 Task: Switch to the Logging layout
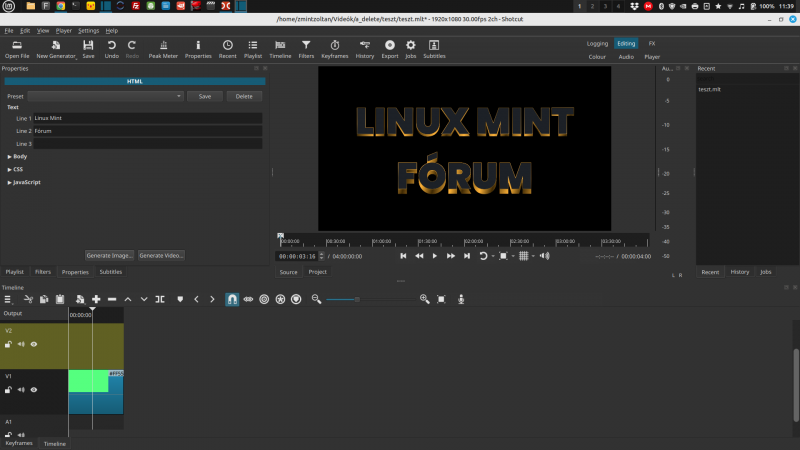[x=597, y=44]
